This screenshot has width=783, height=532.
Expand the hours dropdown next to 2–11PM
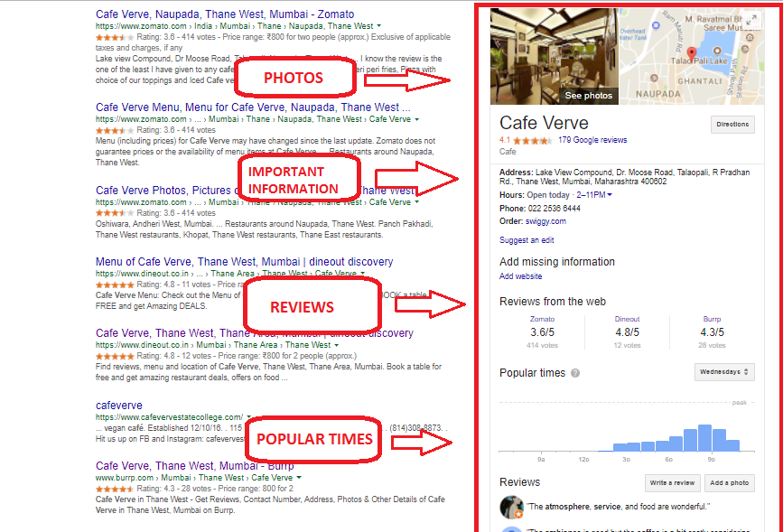(x=609, y=194)
